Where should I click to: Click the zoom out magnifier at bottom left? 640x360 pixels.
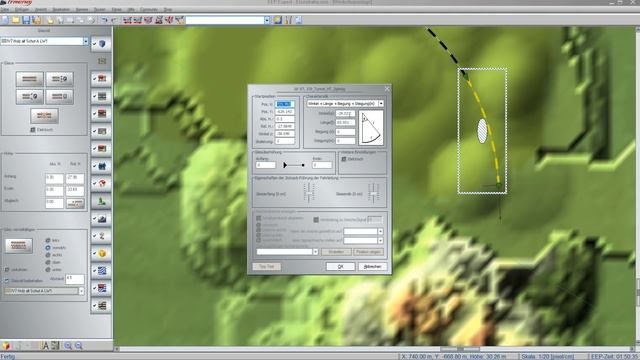click(78, 346)
